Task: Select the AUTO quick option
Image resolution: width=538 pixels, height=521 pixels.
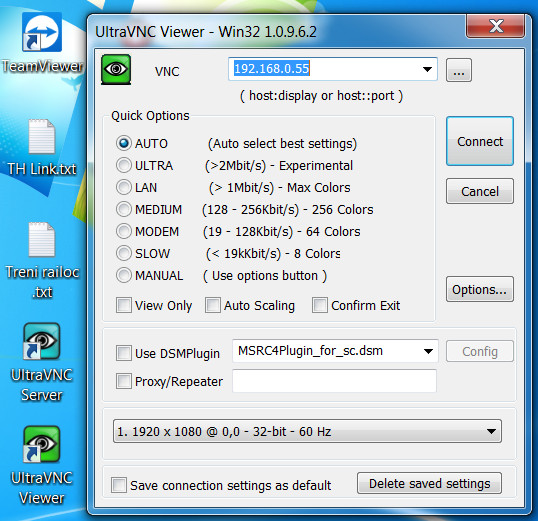Action: point(124,143)
